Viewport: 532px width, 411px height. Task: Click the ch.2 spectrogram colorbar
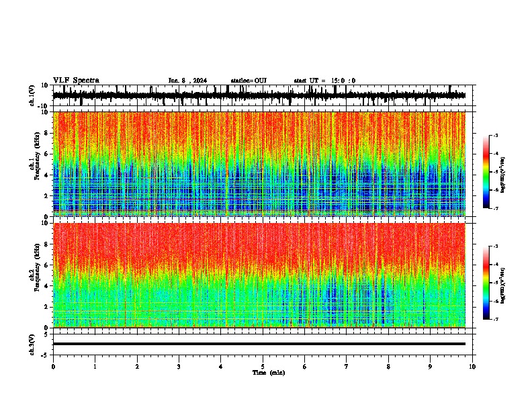[x=486, y=283]
